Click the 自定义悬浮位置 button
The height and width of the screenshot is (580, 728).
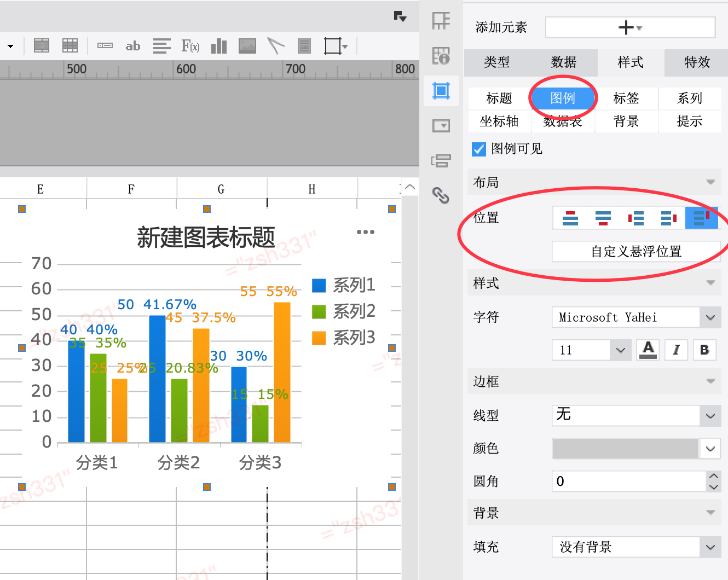[636, 252]
